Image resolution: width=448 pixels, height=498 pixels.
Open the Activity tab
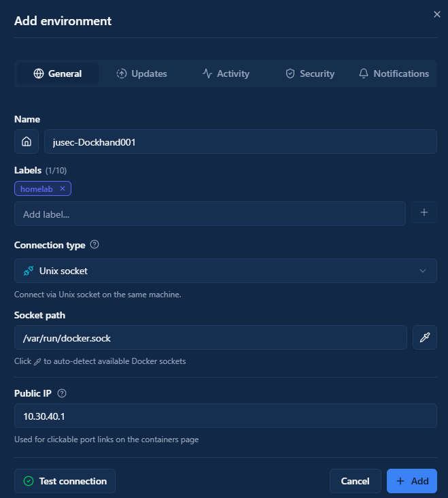pyautogui.click(x=226, y=73)
